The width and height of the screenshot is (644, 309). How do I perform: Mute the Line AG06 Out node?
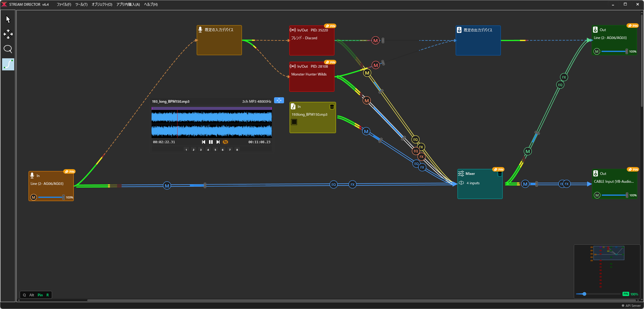point(597,51)
